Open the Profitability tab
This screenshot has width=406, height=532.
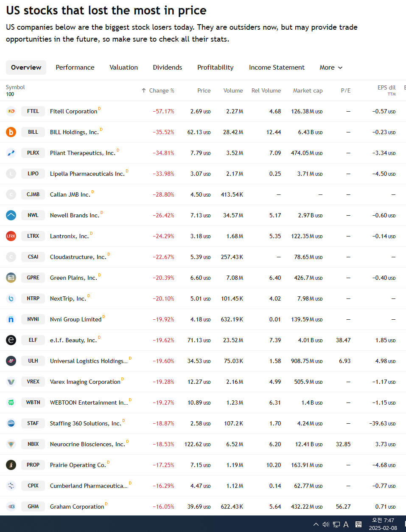pos(216,68)
